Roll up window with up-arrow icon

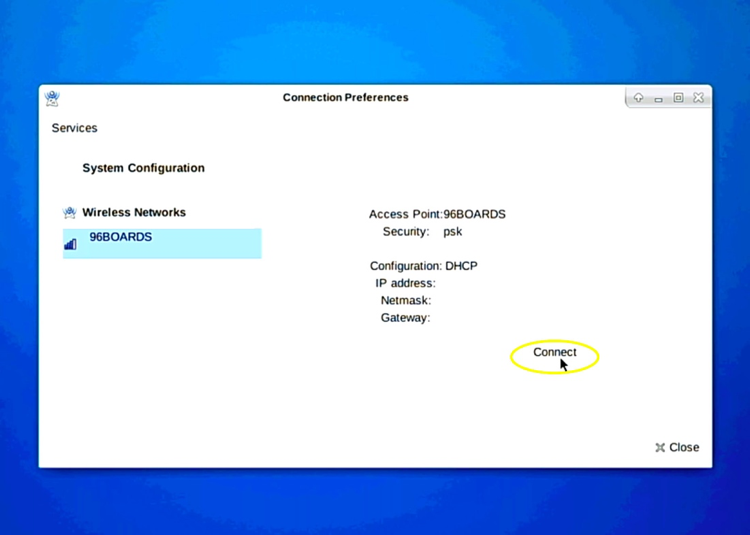pyautogui.click(x=639, y=98)
